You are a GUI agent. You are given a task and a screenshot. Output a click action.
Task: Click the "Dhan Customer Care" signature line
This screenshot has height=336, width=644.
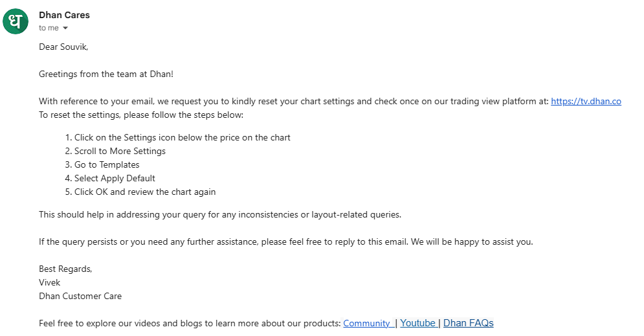(80, 296)
